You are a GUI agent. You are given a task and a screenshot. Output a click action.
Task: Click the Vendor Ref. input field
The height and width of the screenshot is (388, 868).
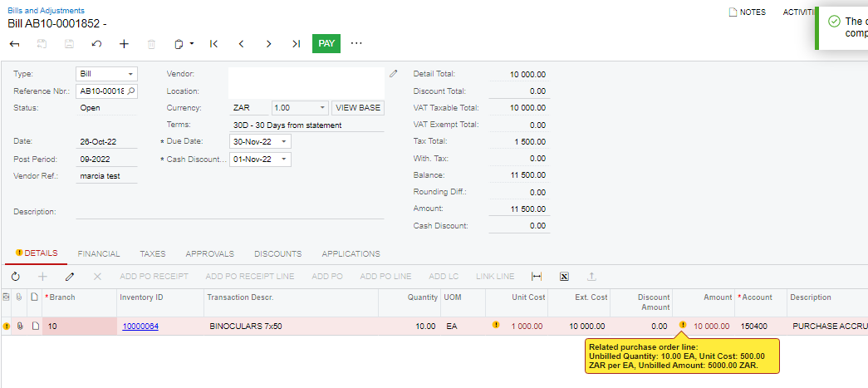point(106,176)
